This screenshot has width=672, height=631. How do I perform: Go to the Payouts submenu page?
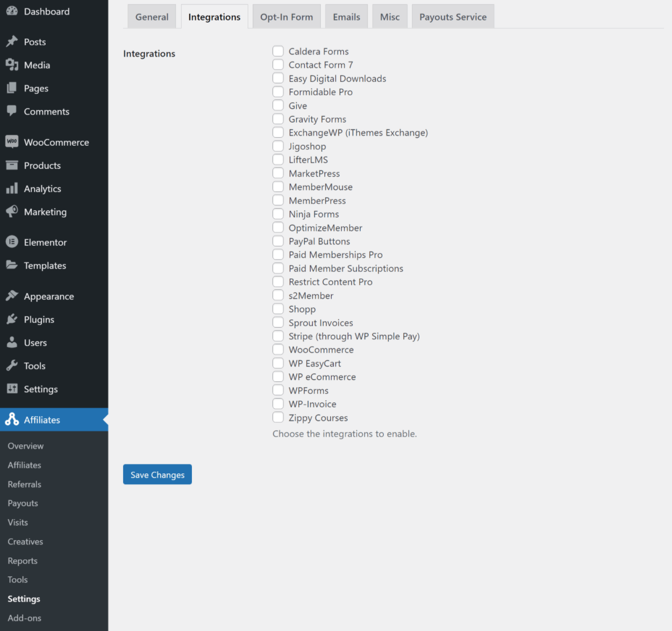23,503
